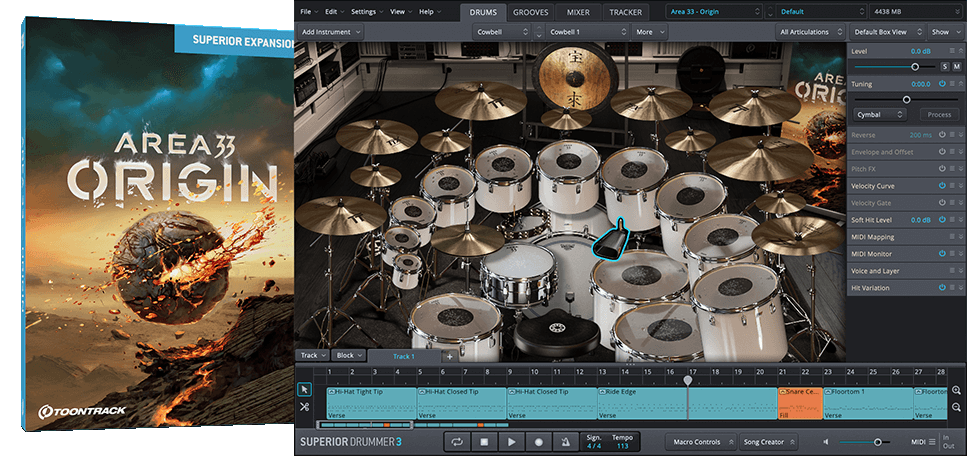Open the Cowbell instrument selector
This screenshot has width=979, height=457.
click(503, 32)
